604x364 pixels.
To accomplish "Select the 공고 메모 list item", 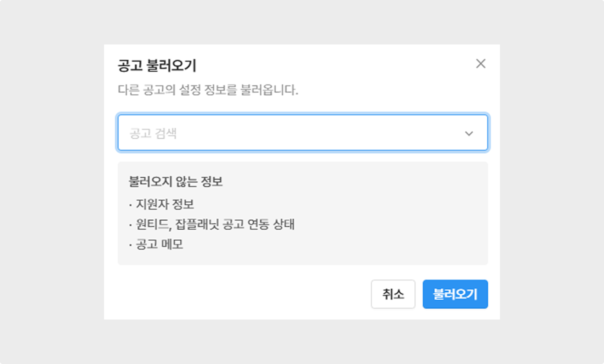I will point(159,244).
